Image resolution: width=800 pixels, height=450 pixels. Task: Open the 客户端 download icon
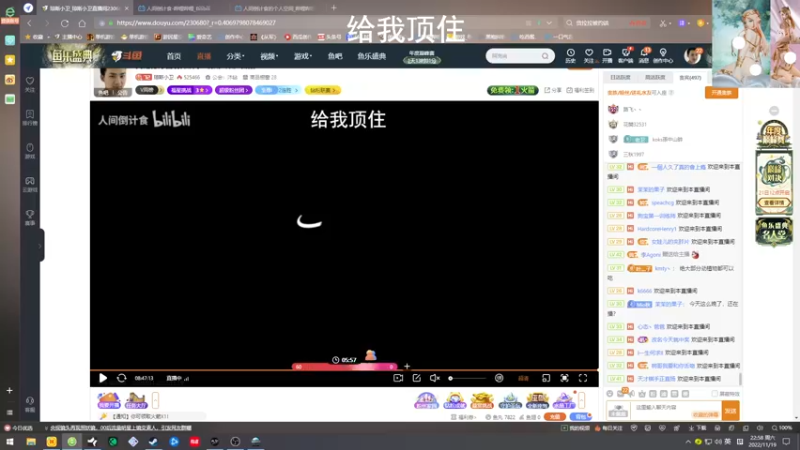pos(626,56)
